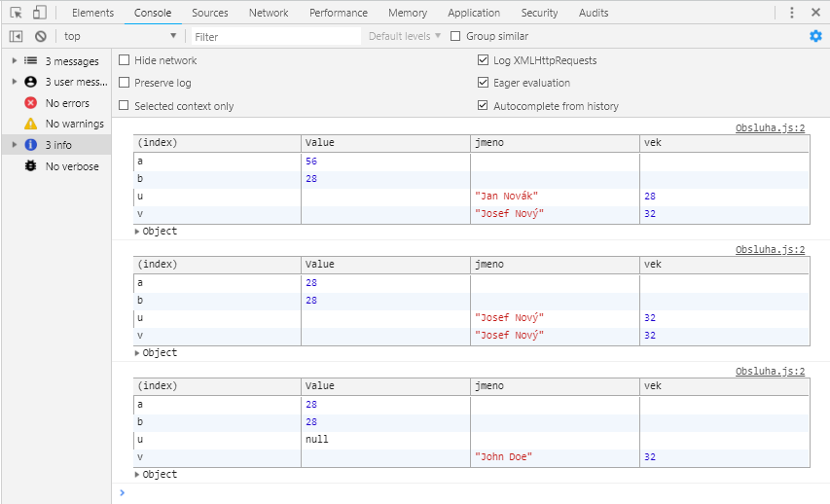Open console settings gear icon
This screenshot has height=504, width=830.
pos(815,36)
